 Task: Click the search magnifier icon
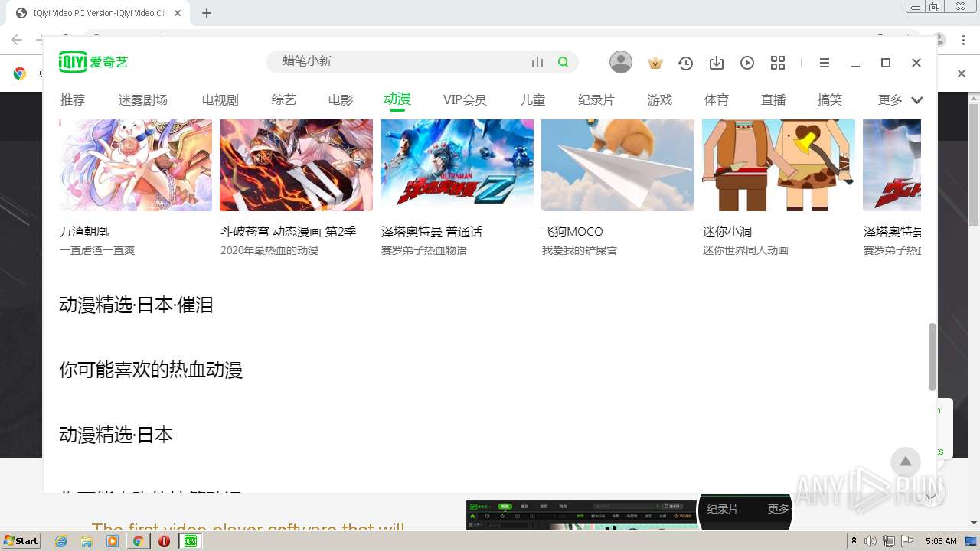click(563, 62)
